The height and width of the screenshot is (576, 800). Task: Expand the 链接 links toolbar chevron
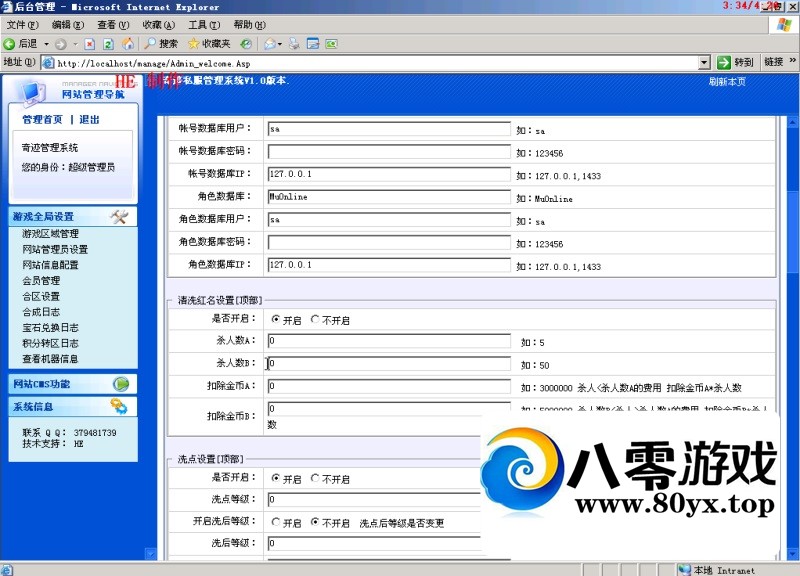(x=792, y=61)
